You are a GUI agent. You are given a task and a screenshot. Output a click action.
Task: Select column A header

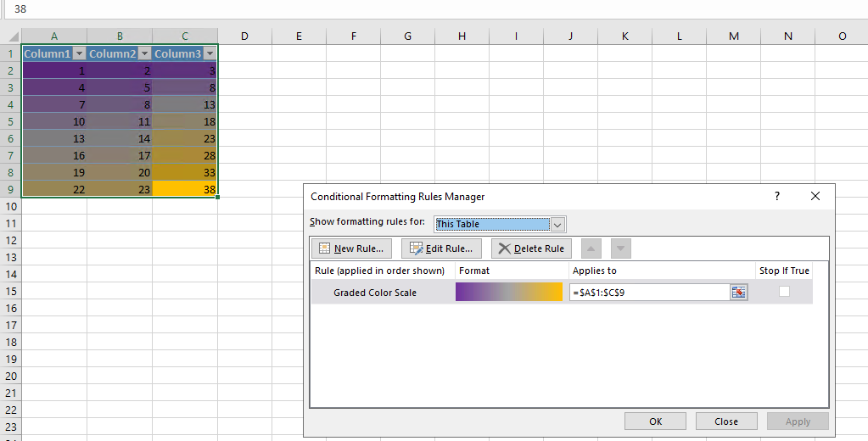point(54,36)
